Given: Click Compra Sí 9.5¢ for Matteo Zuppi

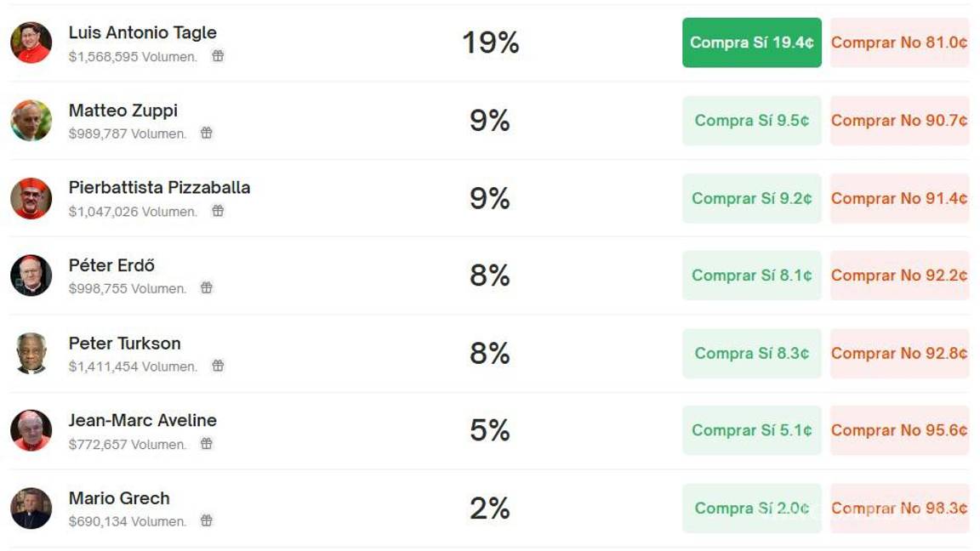Looking at the screenshot, I should [x=751, y=120].
